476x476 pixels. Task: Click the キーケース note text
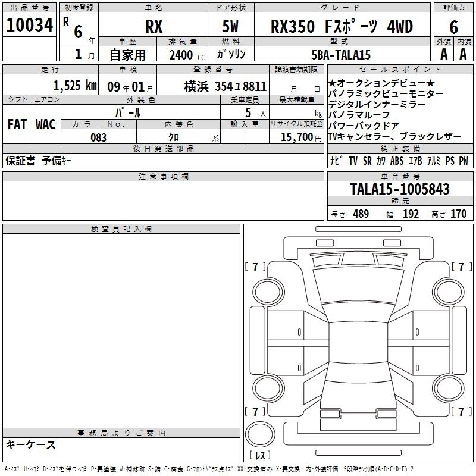31,445
